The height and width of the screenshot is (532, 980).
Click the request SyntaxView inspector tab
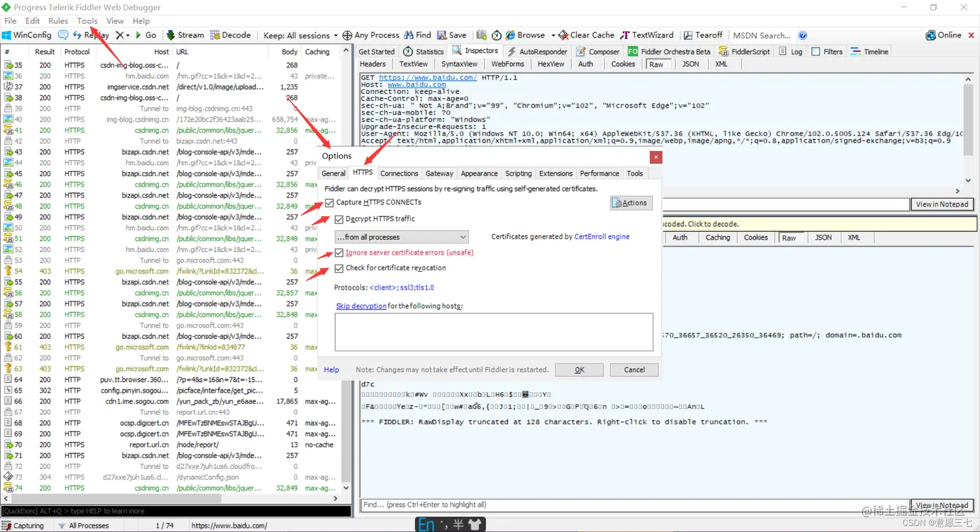point(459,64)
